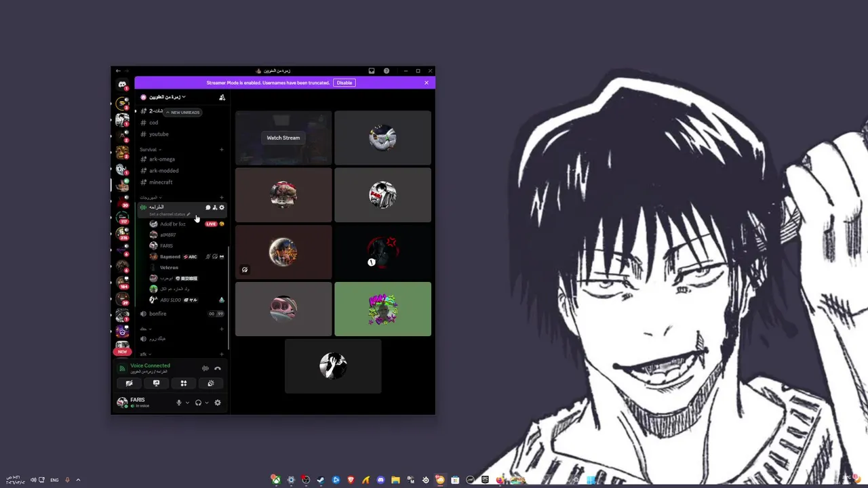The image size is (868, 488).
Task: Open noise suppression waveform icon
Action: 205,369
